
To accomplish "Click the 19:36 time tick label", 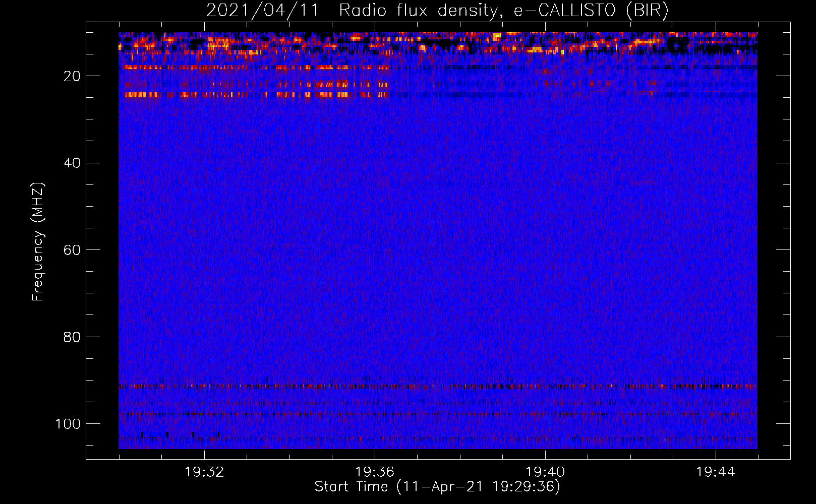I will (x=375, y=472).
